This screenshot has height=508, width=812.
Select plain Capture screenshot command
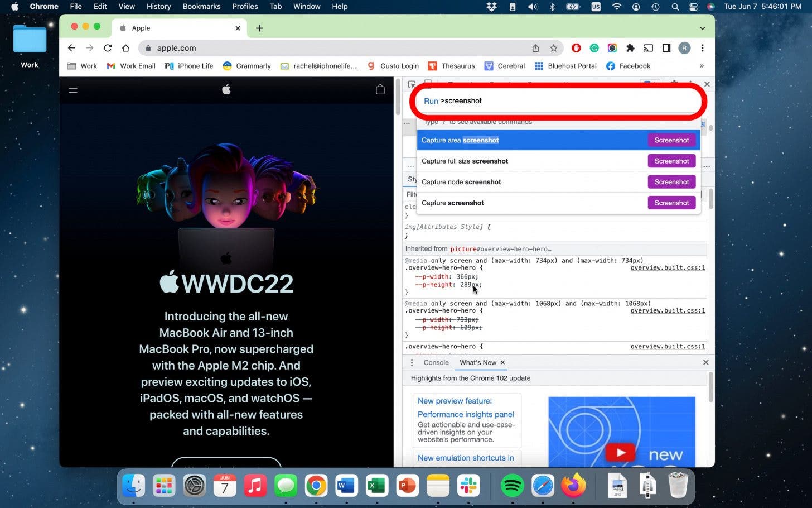tap(558, 203)
